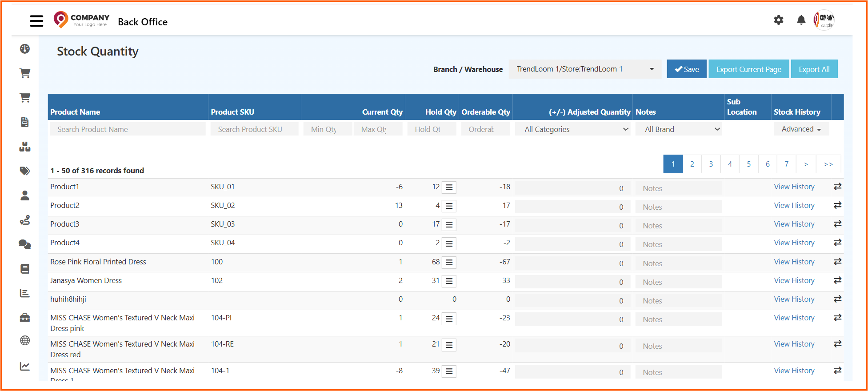Click Export Current Page

(x=749, y=69)
